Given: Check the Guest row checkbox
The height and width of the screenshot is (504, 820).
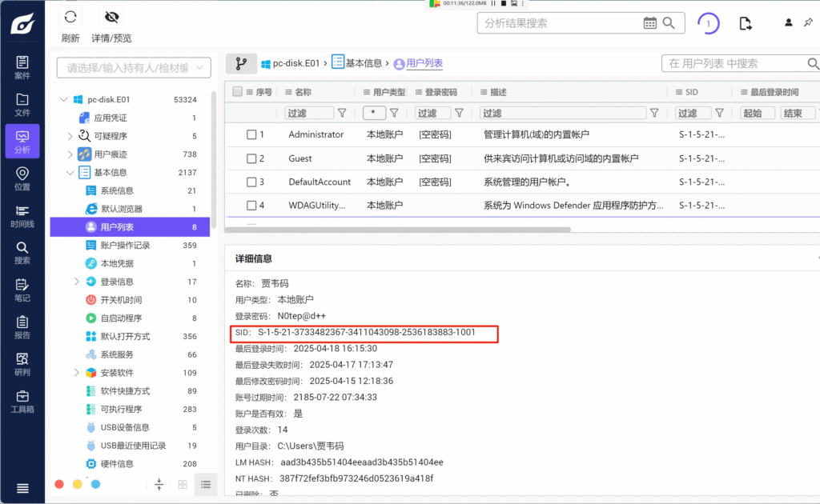Looking at the screenshot, I should point(251,158).
